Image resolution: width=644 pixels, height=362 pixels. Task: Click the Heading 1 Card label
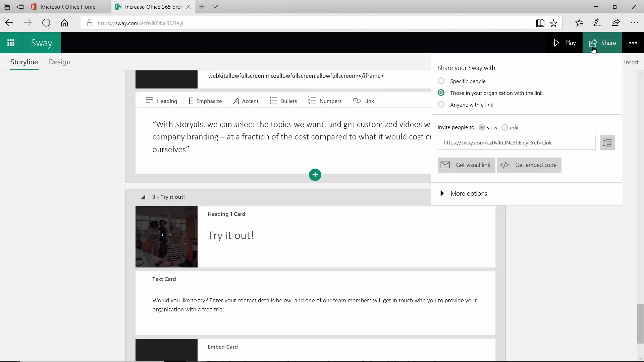click(226, 214)
